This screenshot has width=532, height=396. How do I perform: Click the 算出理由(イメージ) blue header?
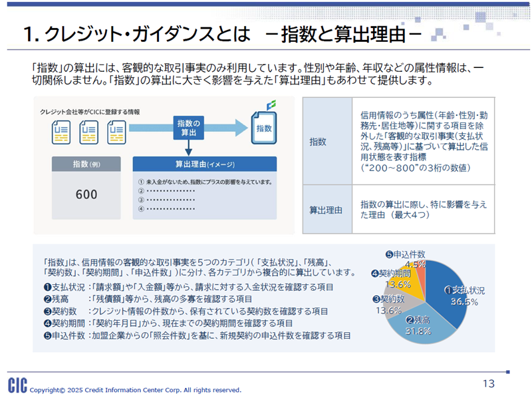[x=209, y=164]
